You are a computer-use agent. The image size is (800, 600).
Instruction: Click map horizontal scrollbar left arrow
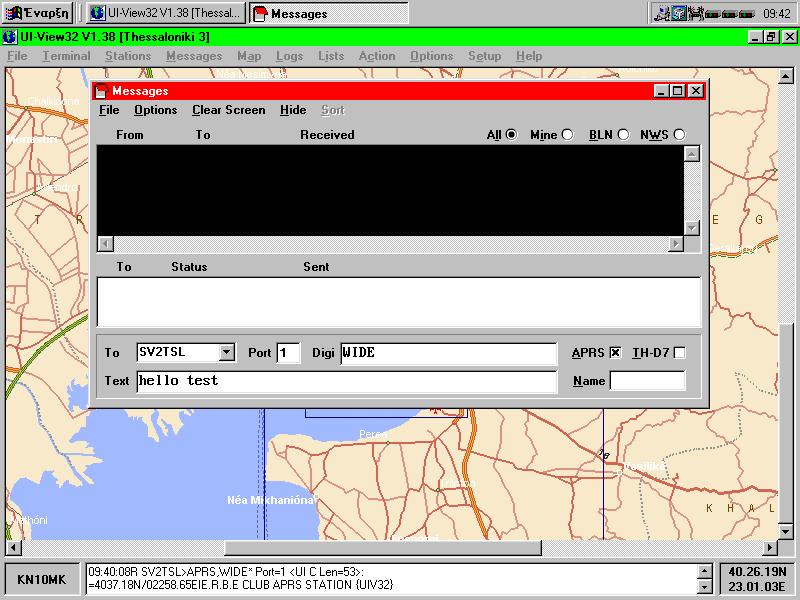[13, 548]
